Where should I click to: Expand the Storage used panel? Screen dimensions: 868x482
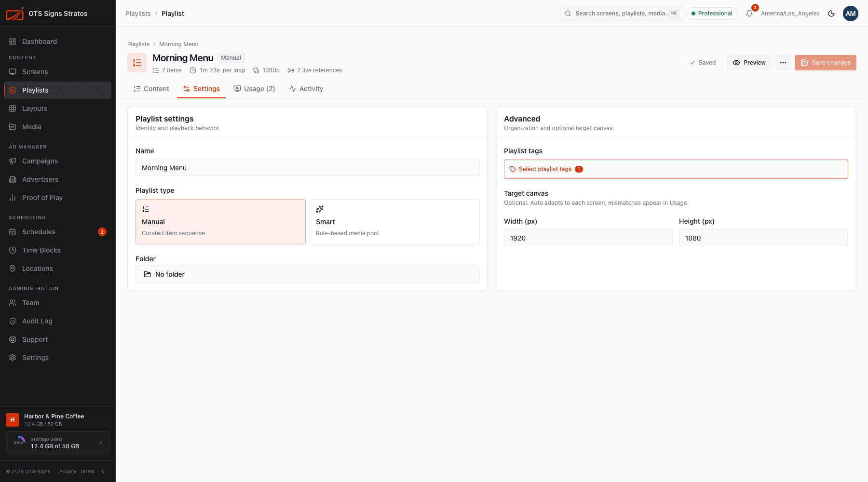pos(58,443)
